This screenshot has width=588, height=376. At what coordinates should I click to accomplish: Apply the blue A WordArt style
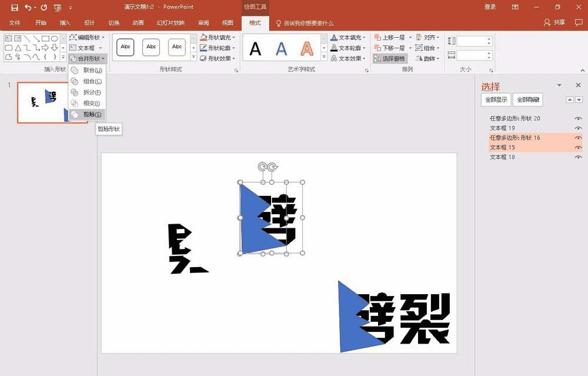click(281, 48)
